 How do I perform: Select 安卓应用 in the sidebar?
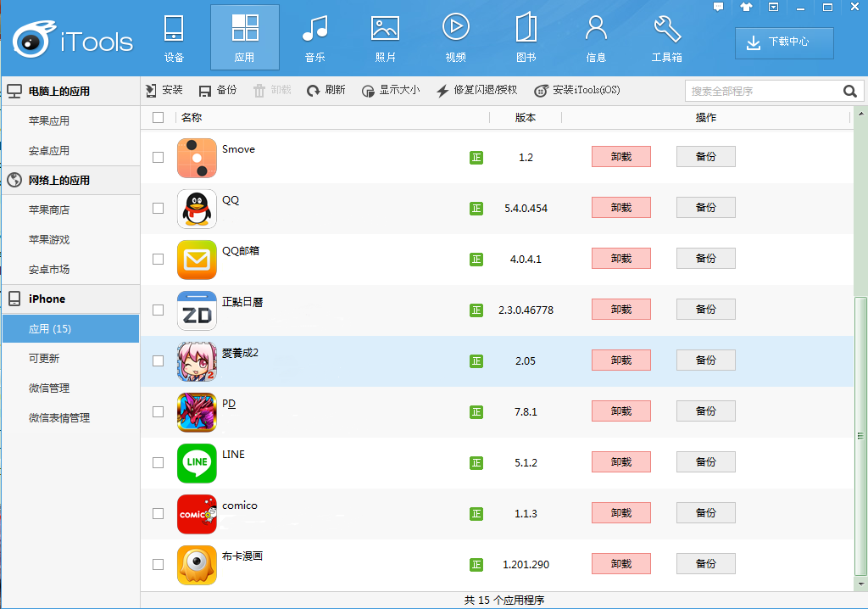point(71,151)
